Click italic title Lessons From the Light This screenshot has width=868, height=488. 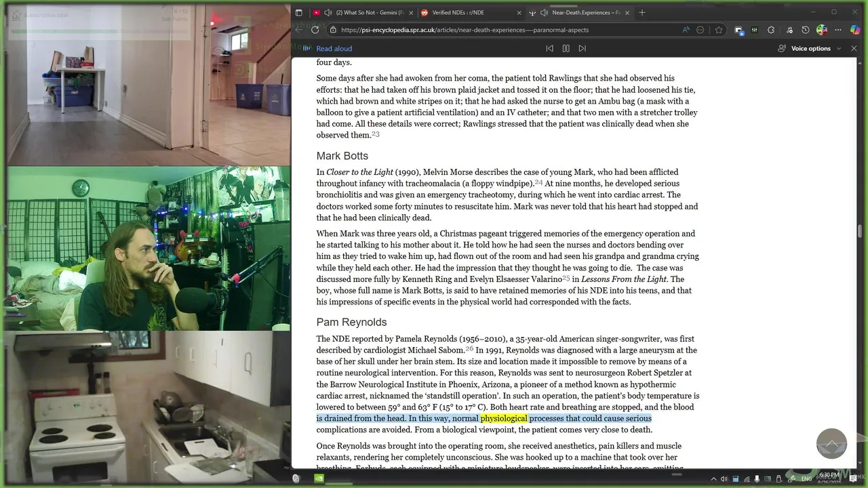[x=624, y=279]
